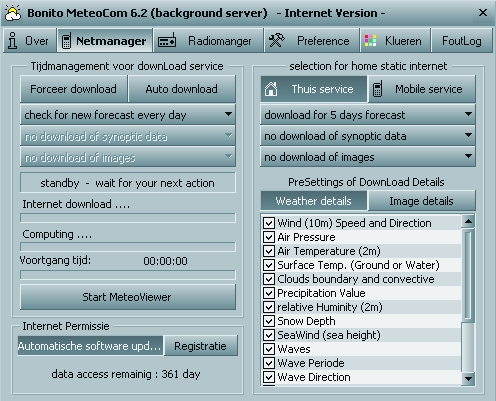
Task: Click the house icon on Thuis service
Action: [271, 89]
